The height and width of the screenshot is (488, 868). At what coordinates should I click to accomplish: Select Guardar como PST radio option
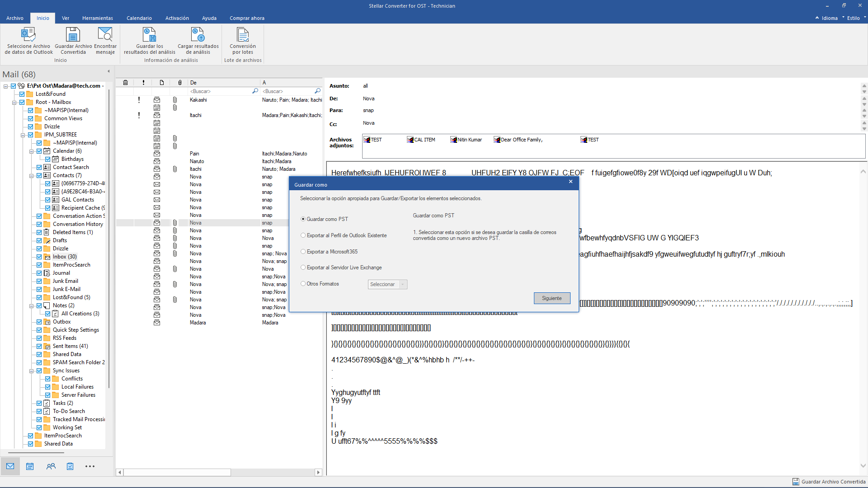303,219
